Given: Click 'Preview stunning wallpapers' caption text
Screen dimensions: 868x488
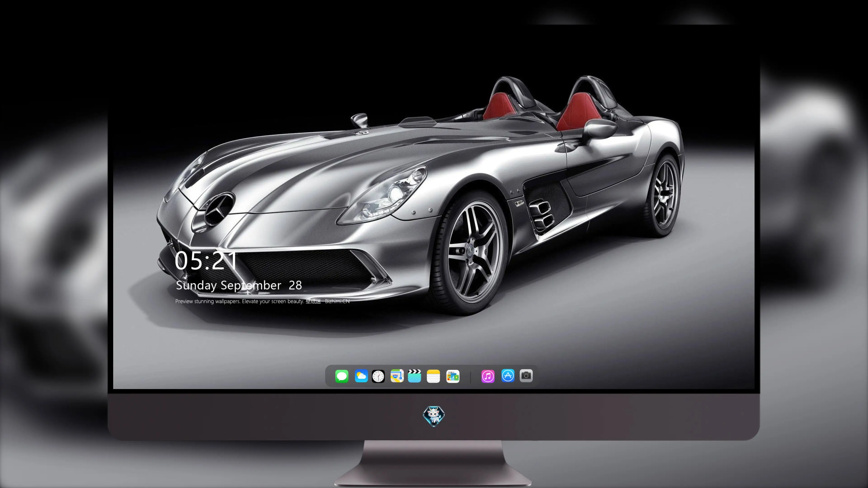Looking at the screenshot, I should (x=262, y=301).
